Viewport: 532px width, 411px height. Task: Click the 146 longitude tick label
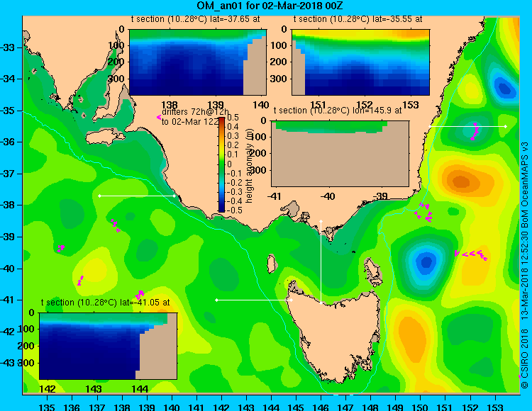click(321, 407)
